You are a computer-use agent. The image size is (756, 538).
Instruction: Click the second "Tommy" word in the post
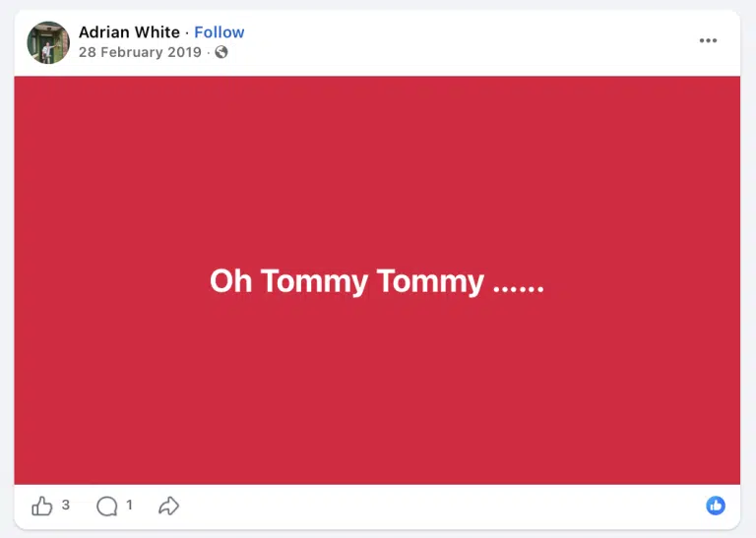pyautogui.click(x=430, y=281)
